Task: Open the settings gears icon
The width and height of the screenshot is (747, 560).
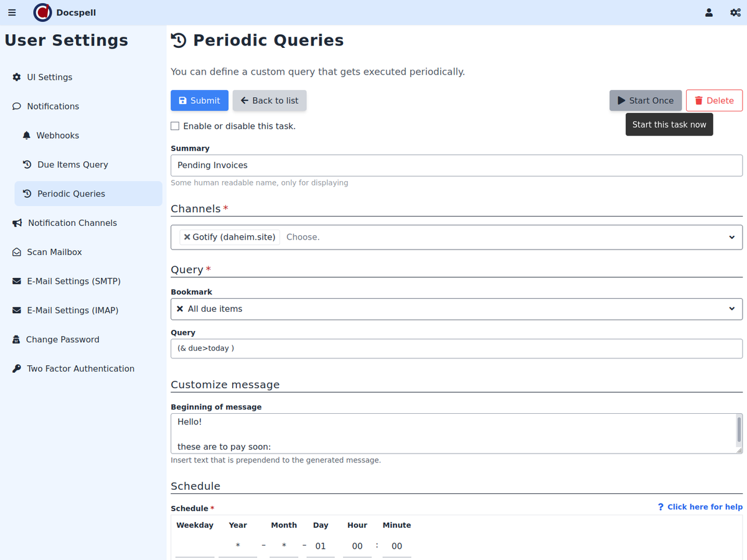Action: (735, 12)
